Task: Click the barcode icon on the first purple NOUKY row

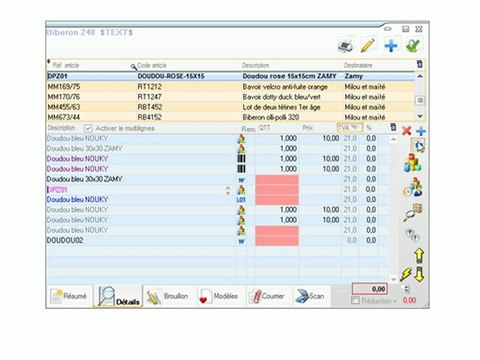Action: 241,159
